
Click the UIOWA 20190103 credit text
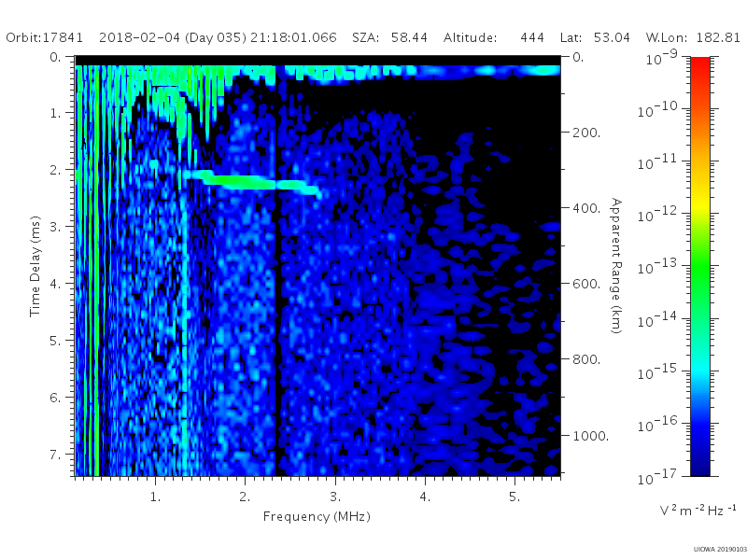[720, 550]
